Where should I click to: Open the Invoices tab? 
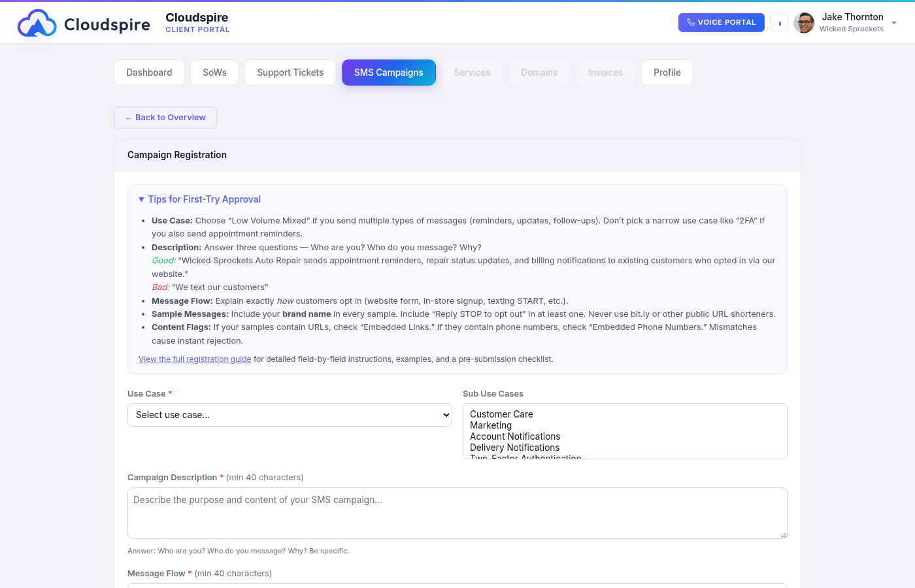[605, 73]
